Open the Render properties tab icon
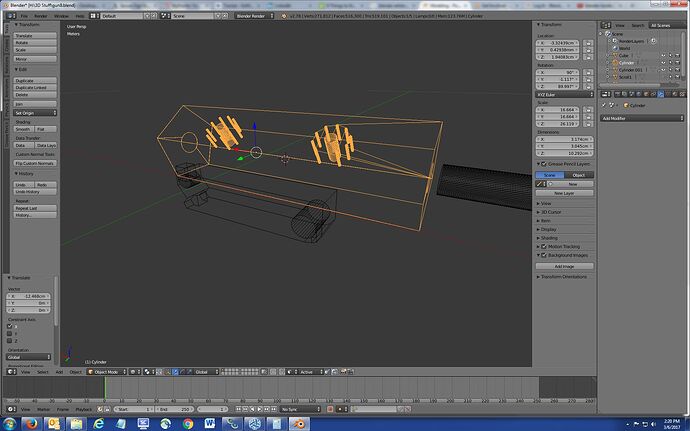 [617, 94]
